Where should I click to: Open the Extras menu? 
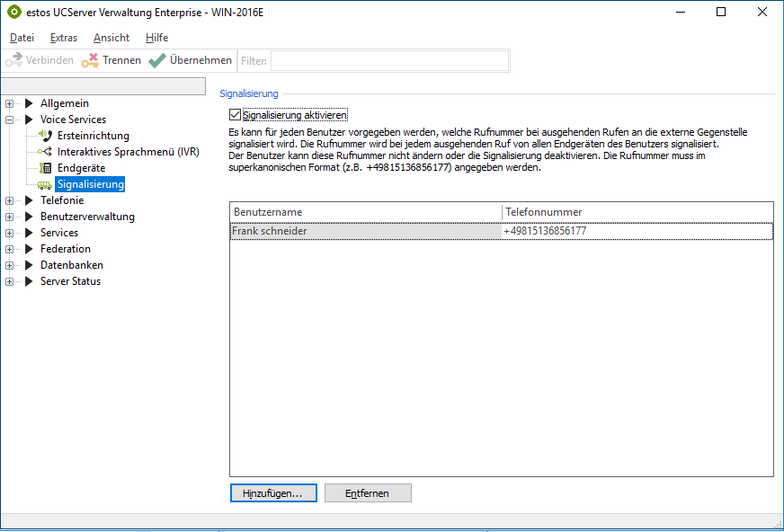[63, 38]
